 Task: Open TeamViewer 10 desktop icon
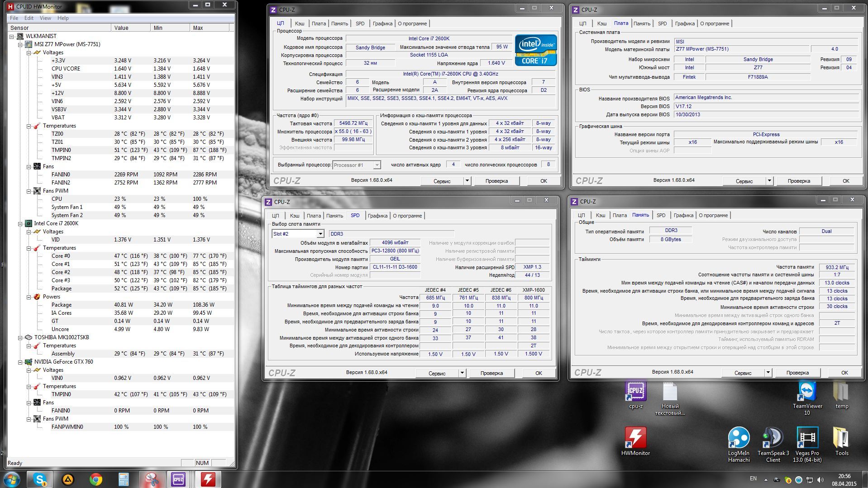coord(807,398)
